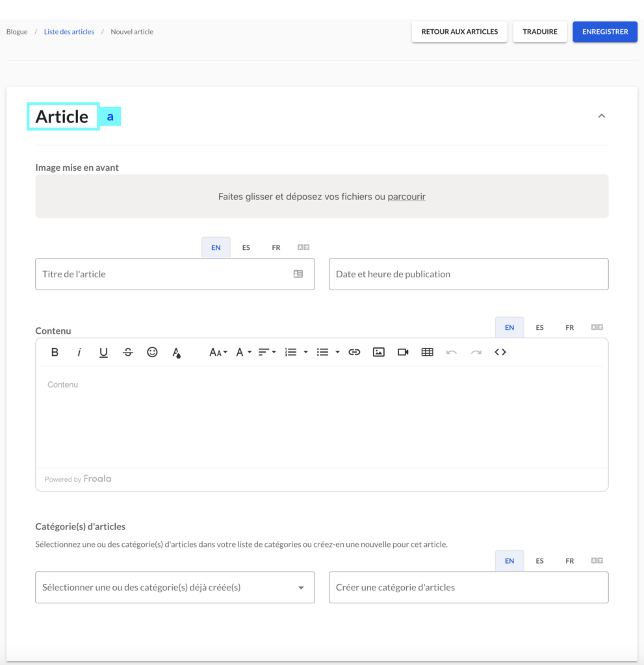Viewport: 644px width, 665px height.
Task: Select EN tab for Contenu editor
Action: [x=509, y=327]
